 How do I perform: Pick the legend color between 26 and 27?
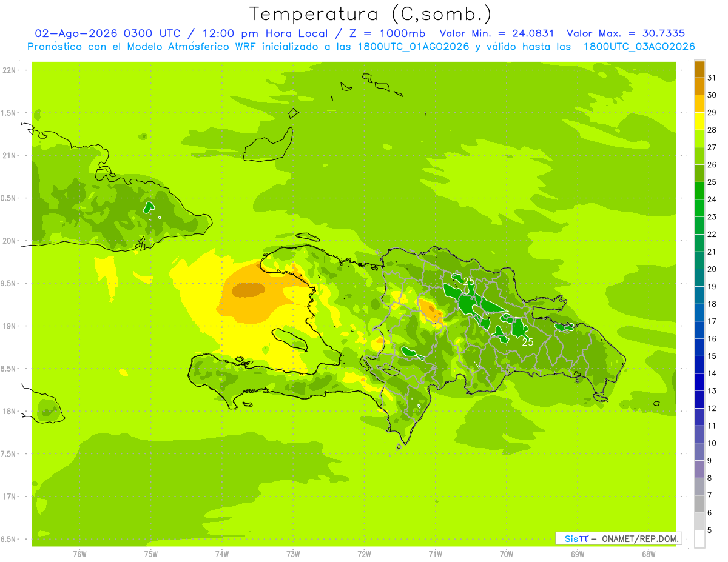pos(699,156)
